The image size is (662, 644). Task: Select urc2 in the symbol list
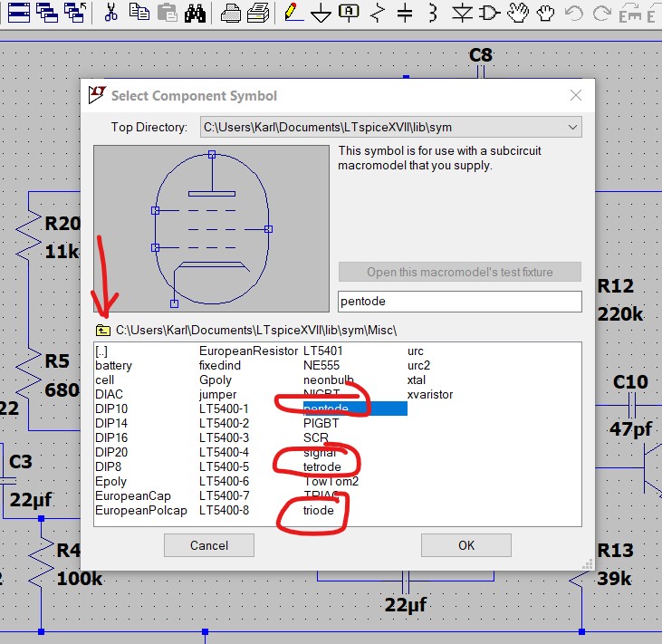tap(418, 365)
